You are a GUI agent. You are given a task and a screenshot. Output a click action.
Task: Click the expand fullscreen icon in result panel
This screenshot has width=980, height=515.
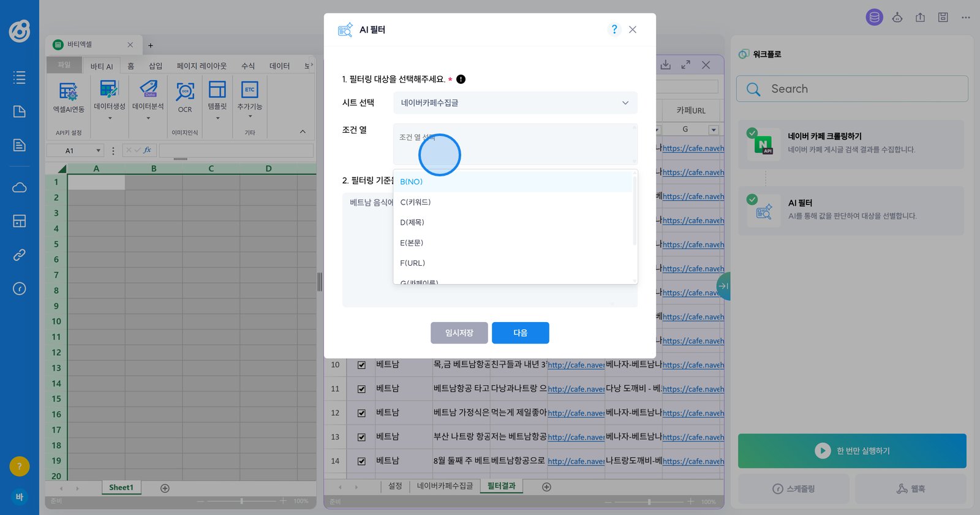686,64
